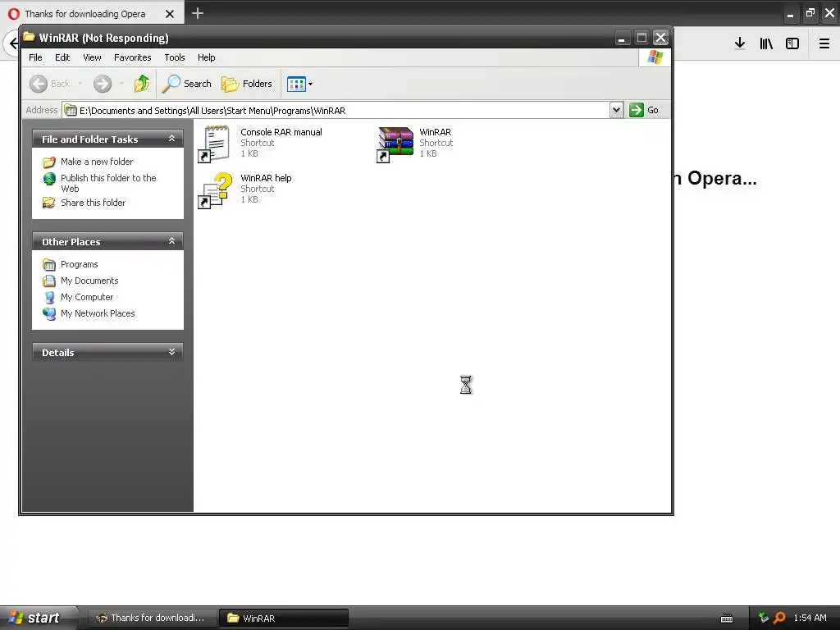Click the Programs folder icon

coord(48,265)
